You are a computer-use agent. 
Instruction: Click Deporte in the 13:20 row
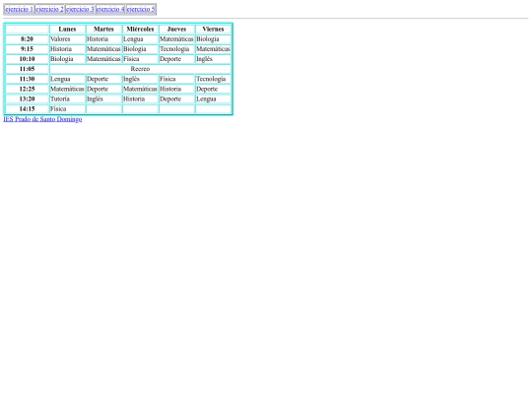point(176,100)
